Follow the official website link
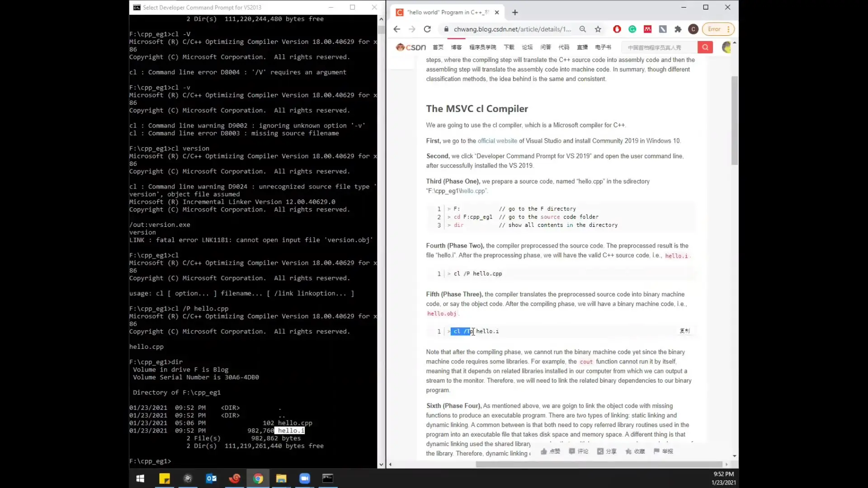 497,141
